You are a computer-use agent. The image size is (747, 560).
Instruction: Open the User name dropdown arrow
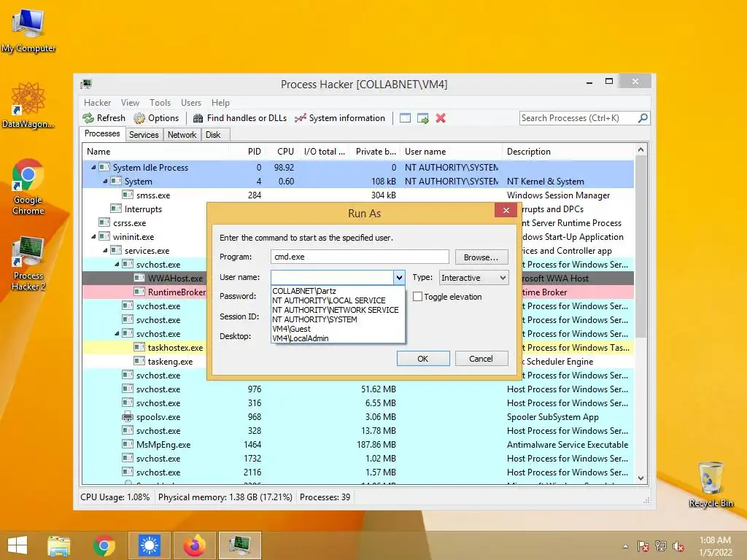click(399, 278)
